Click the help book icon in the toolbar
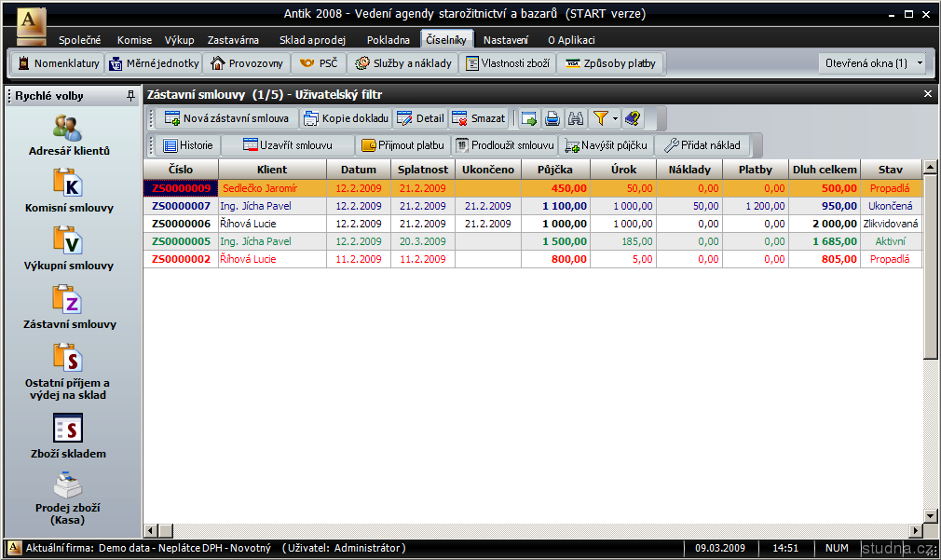 [x=633, y=118]
